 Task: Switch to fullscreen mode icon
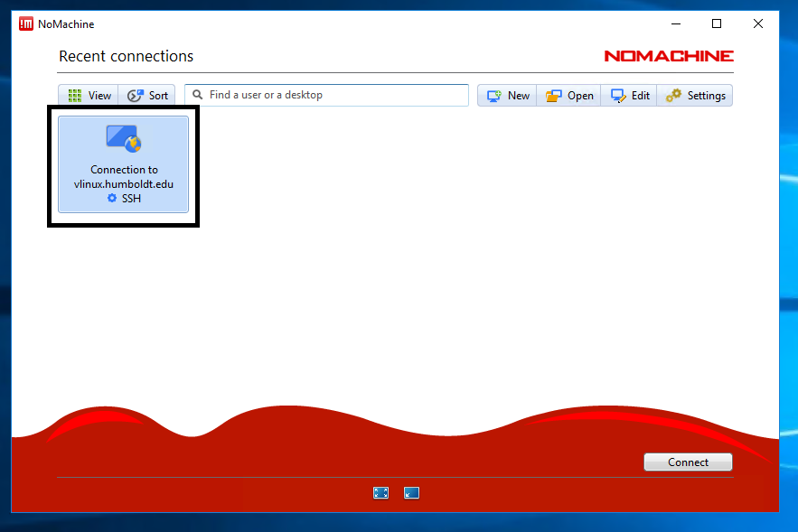pos(380,493)
